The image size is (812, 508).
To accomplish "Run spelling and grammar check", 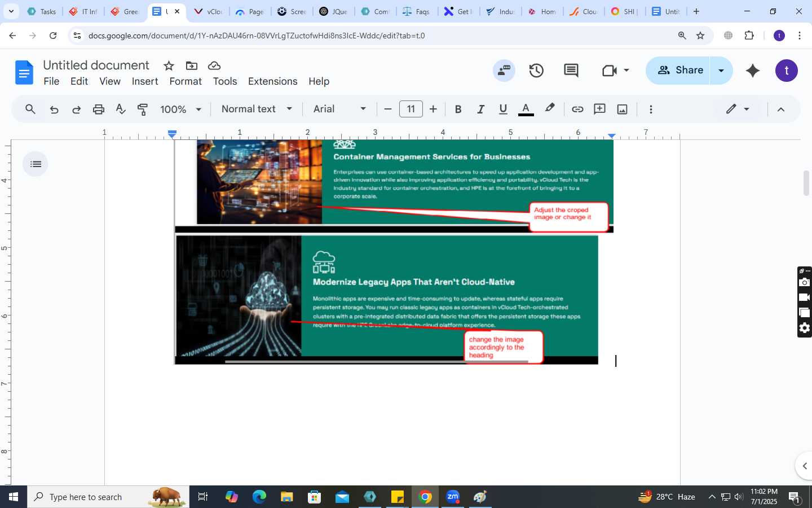I will pos(121,109).
